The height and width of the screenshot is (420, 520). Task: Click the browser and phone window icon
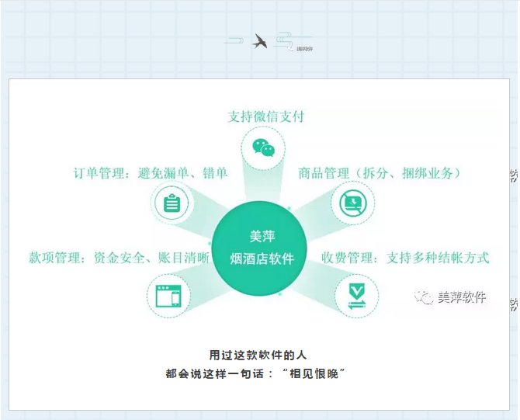(x=168, y=296)
